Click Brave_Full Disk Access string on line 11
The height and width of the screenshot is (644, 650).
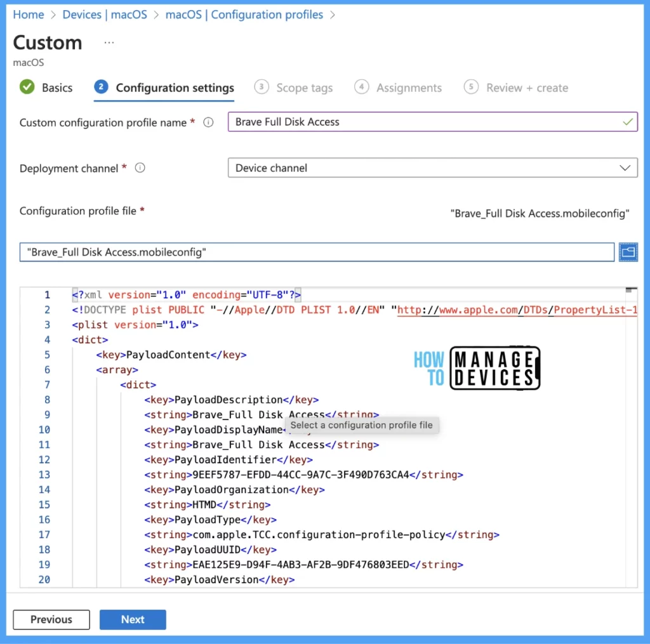259,445
